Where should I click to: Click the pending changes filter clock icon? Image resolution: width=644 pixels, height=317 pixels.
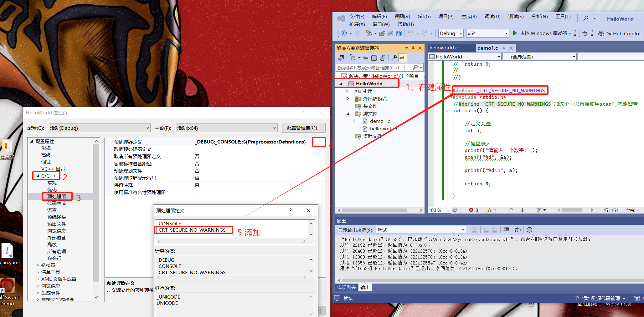(353, 58)
